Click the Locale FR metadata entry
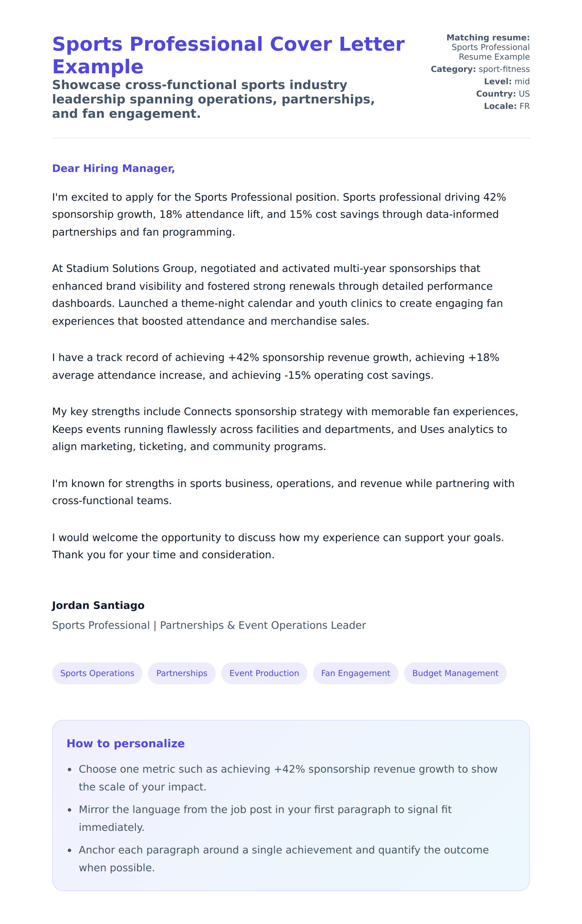The image size is (582, 924). pyautogui.click(x=506, y=106)
